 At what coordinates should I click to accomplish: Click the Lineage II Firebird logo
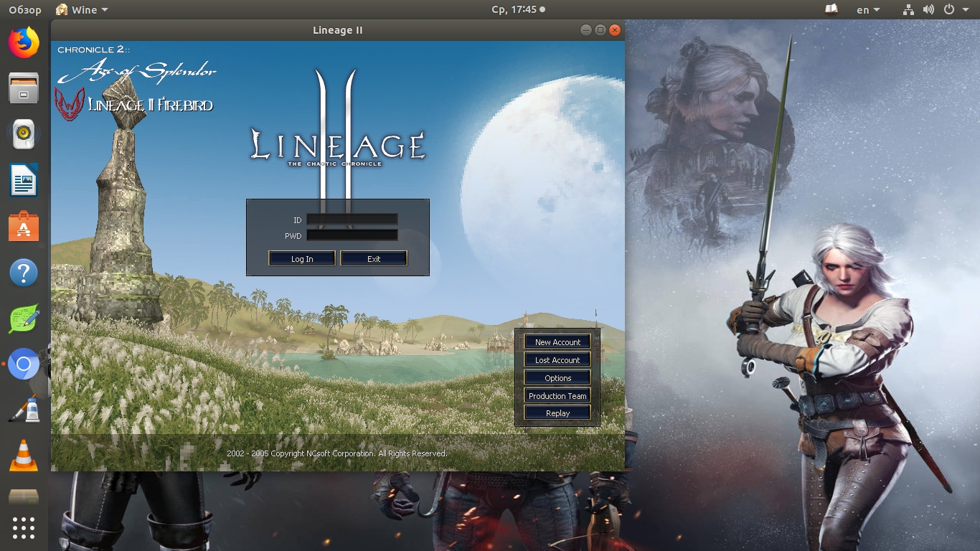(x=134, y=105)
